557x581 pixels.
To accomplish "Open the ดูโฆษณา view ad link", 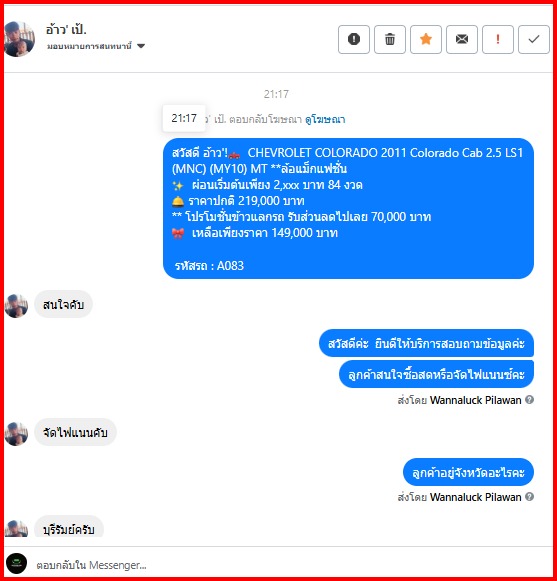I will pyautogui.click(x=325, y=119).
